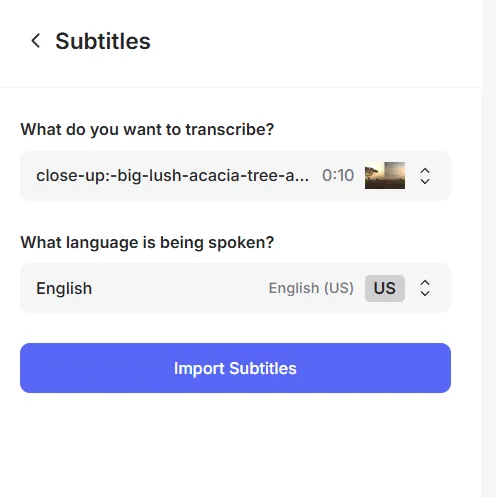Click the English (US) locale label

[311, 288]
